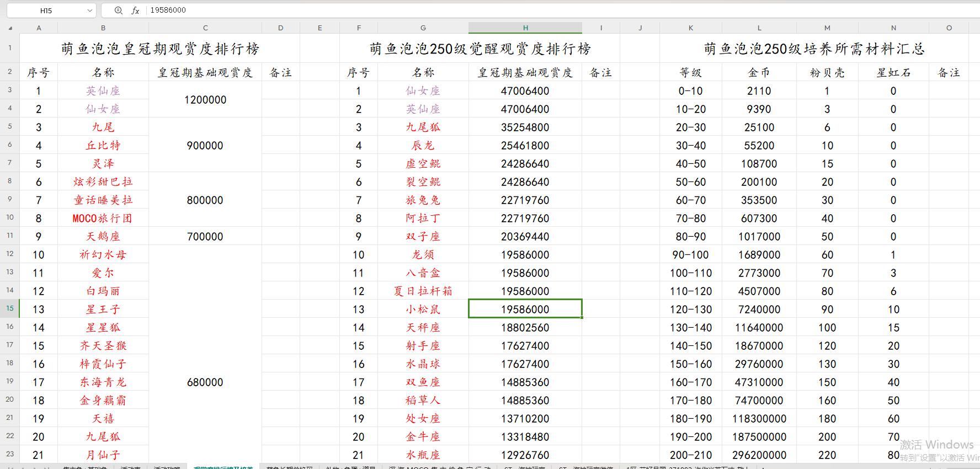
Task: Click the cell 稻草人
Action: (x=423, y=400)
